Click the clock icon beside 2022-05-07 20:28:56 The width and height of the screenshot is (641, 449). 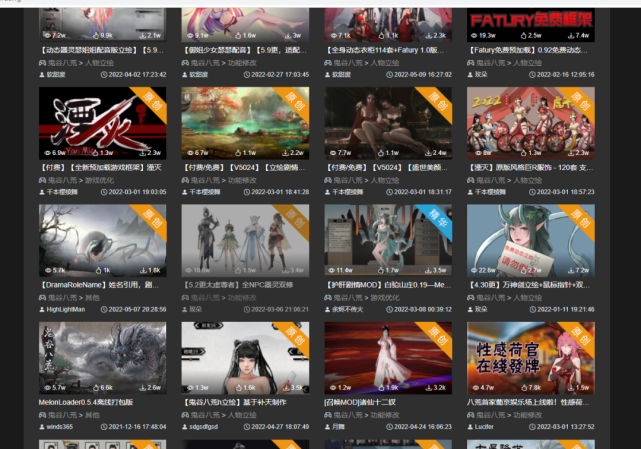[104, 310]
